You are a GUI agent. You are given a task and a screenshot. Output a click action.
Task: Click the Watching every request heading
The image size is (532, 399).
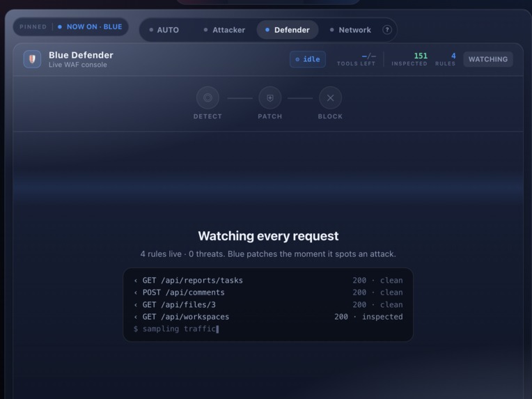point(268,236)
